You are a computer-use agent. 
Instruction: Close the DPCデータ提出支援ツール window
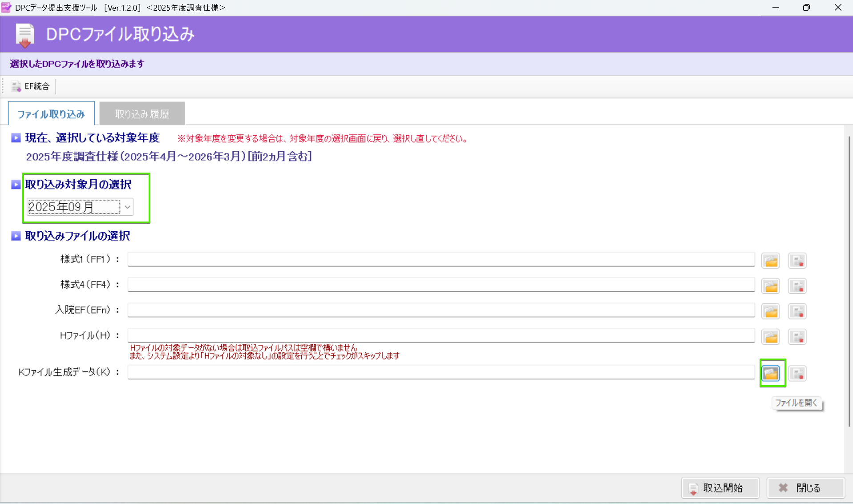[x=838, y=8]
